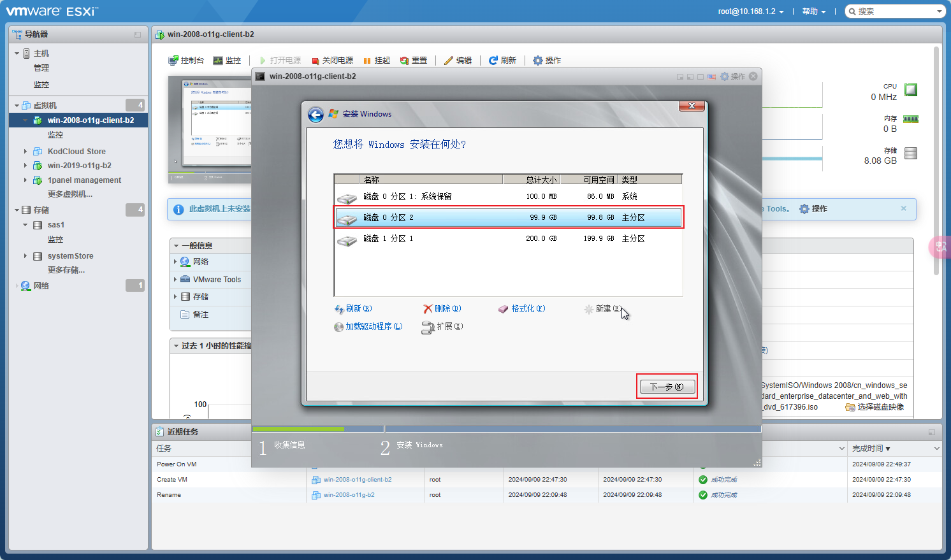Screen dimensions: 951x560
Task: Click 刷新(R) in the installer disk options
Action: (x=353, y=309)
